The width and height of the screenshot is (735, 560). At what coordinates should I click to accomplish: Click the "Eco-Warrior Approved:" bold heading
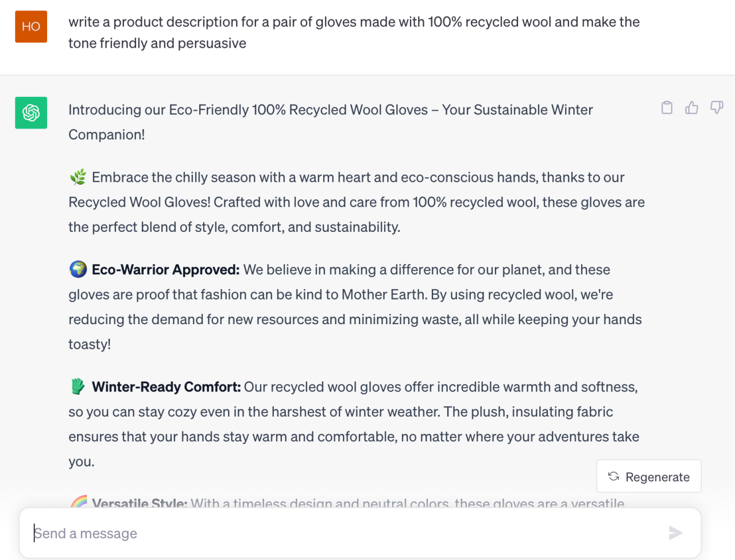[x=165, y=270]
